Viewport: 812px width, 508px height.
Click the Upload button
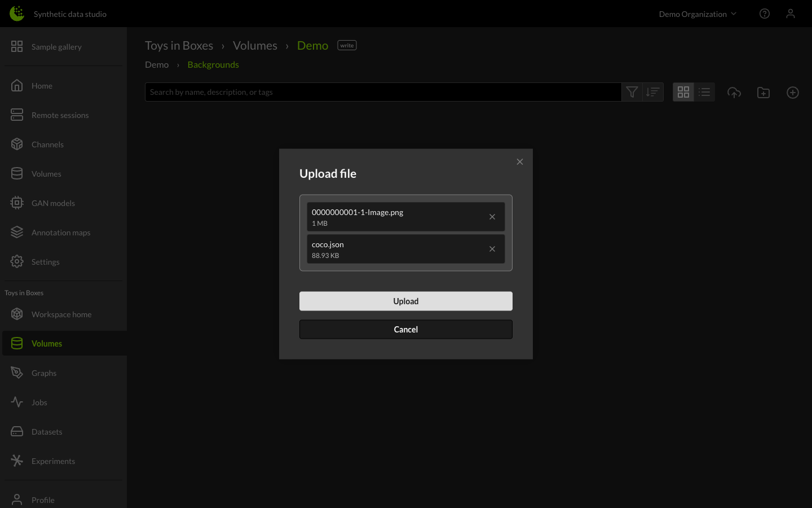click(x=405, y=301)
